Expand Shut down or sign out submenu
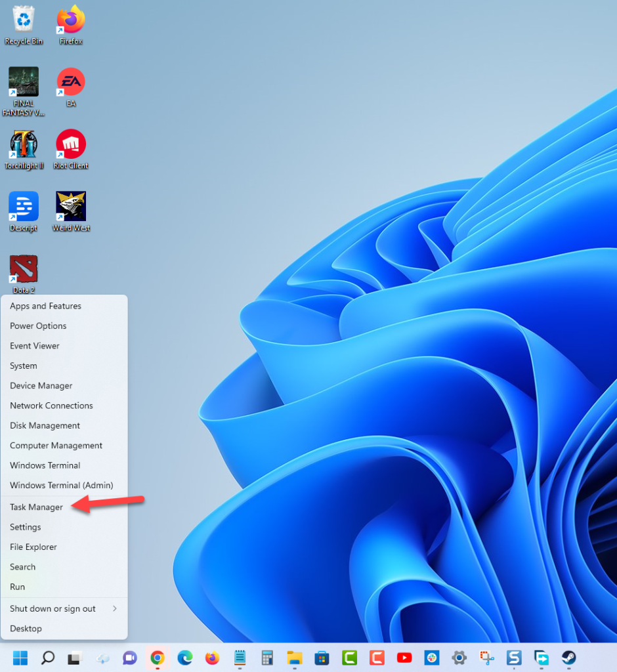The width and height of the screenshot is (617, 672). (64, 608)
